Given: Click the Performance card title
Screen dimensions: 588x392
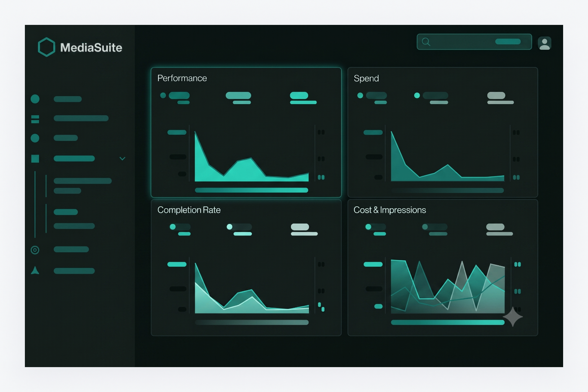Looking at the screenshot, I should (182, 78).
